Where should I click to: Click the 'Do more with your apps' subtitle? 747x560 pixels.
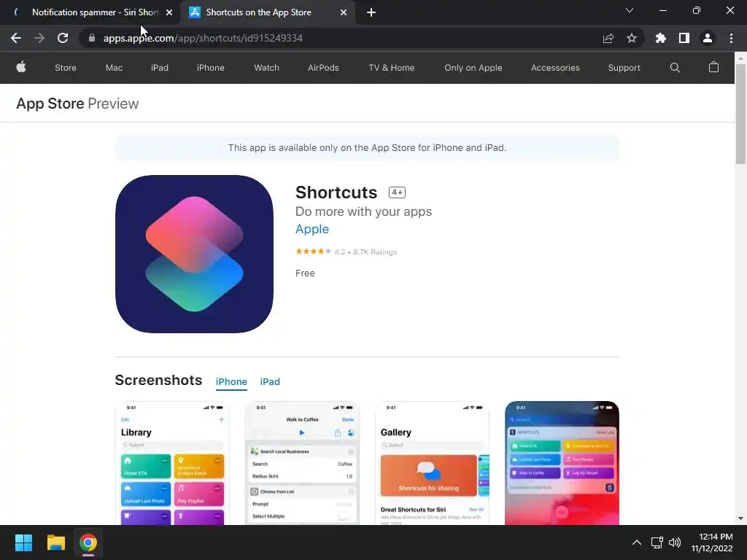pyautogui.click(x=363, y=211)
